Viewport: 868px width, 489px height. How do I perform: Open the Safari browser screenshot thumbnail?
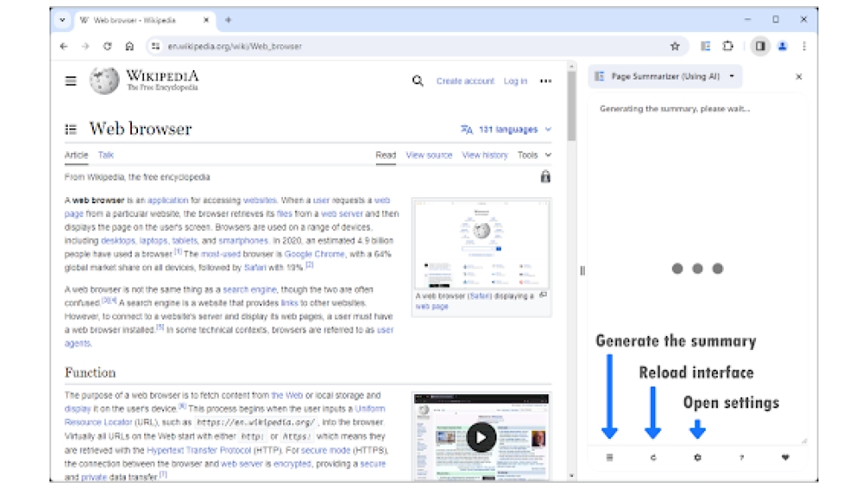click(482, 244)
